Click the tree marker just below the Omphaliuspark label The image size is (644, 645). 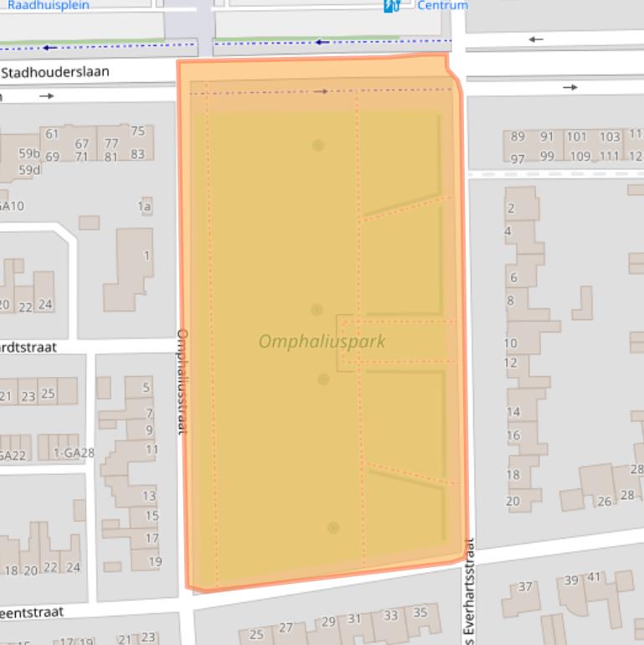pos(323,379)
